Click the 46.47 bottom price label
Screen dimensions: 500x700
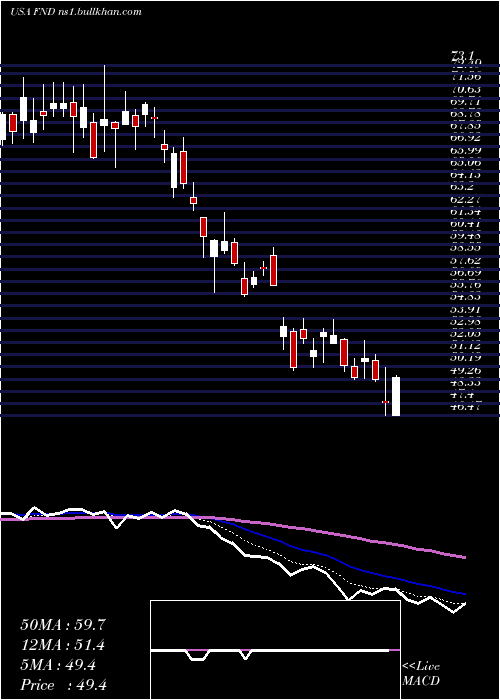coord(466,407)
